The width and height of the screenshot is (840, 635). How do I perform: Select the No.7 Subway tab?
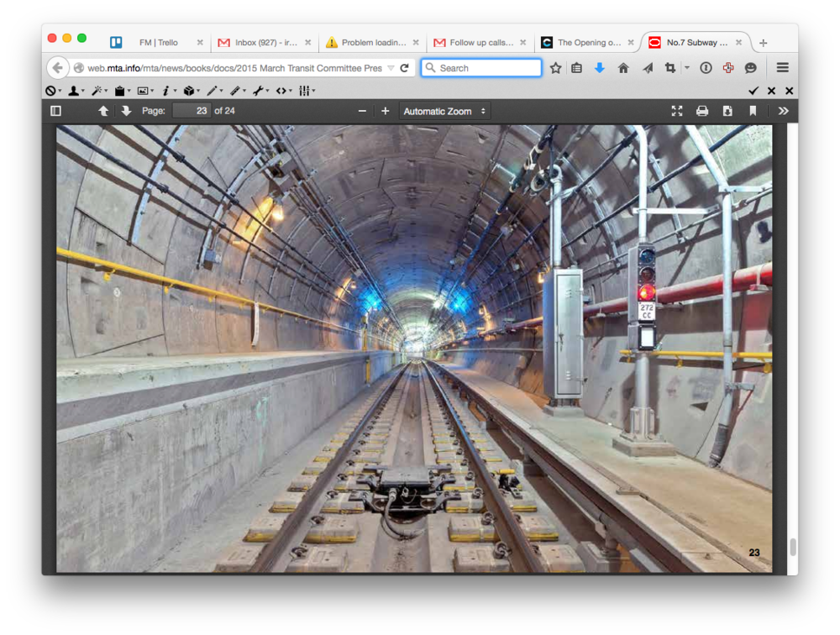[x=692, y=40]
